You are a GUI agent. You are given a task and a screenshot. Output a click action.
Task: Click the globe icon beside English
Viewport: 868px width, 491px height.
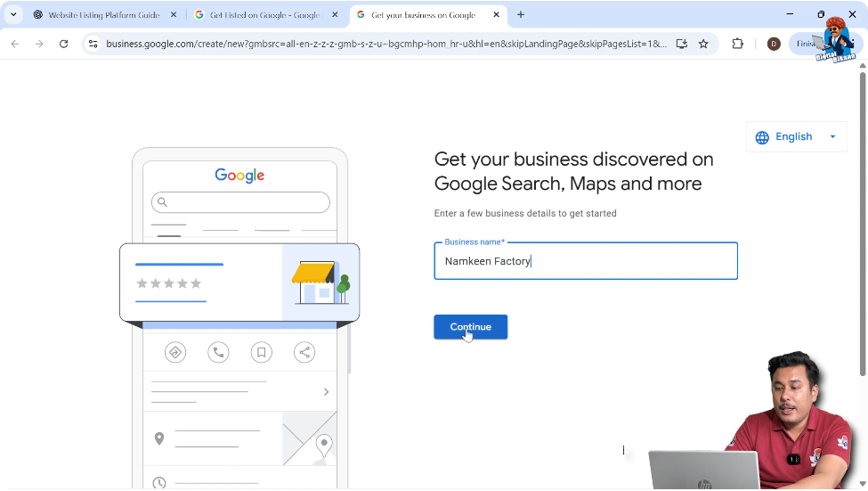coord(762,137)
